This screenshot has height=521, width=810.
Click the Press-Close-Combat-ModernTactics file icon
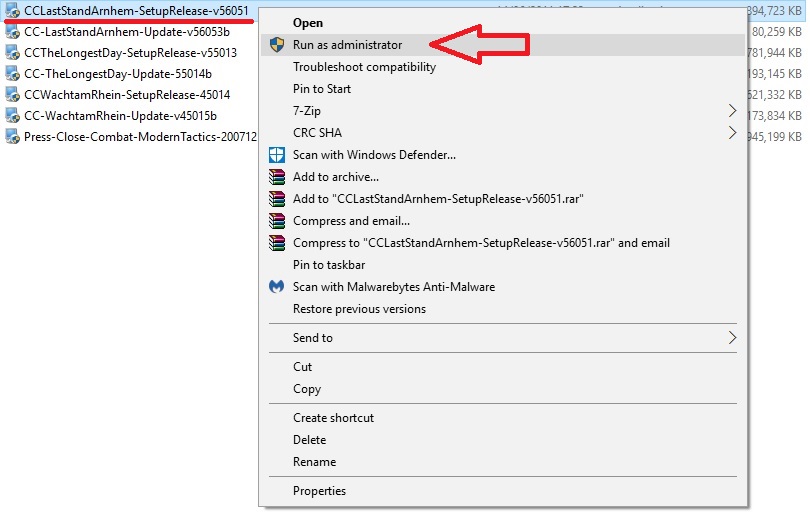pos(12,137)
